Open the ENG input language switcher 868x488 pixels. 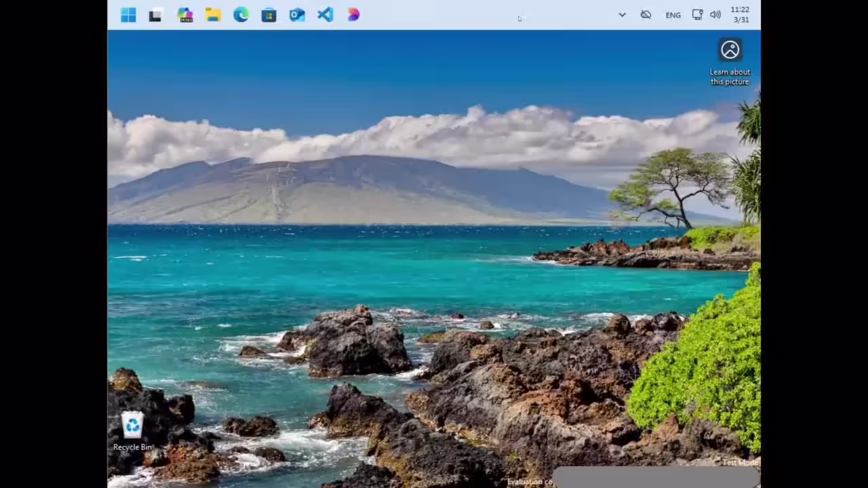673,15
